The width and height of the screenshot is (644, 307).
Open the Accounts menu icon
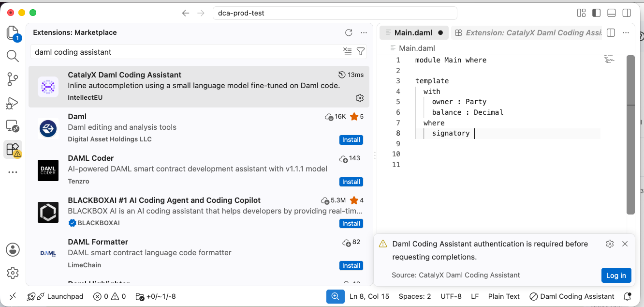point(13,250)
